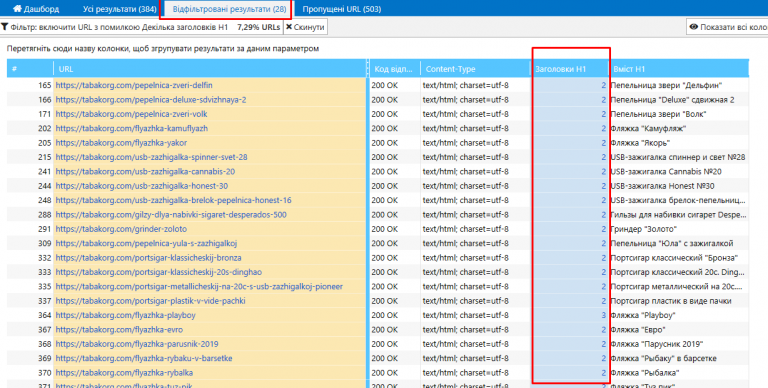This screenshot has width=768, height=388.
Task: Open the grinder-zoloto URL link
Action: [x=121, y=229]
